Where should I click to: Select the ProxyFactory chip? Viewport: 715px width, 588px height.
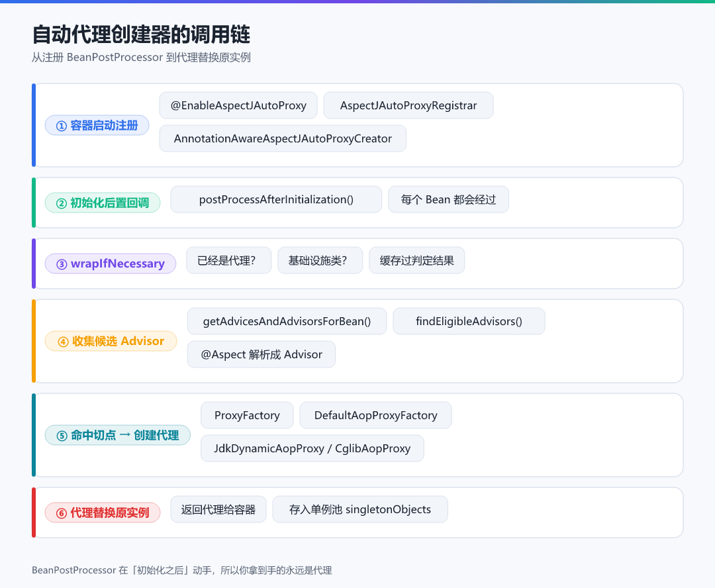247,415
